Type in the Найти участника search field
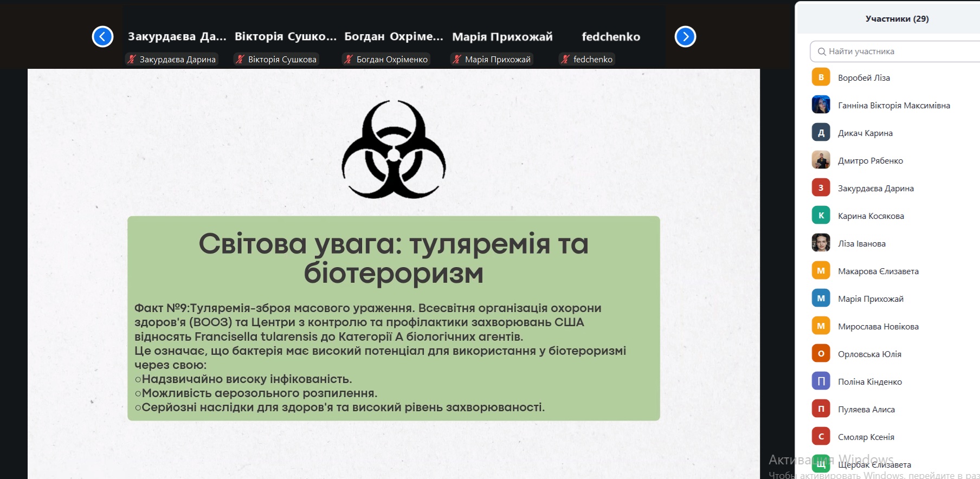Screen dimensions: 980x479 pos(900,51)
